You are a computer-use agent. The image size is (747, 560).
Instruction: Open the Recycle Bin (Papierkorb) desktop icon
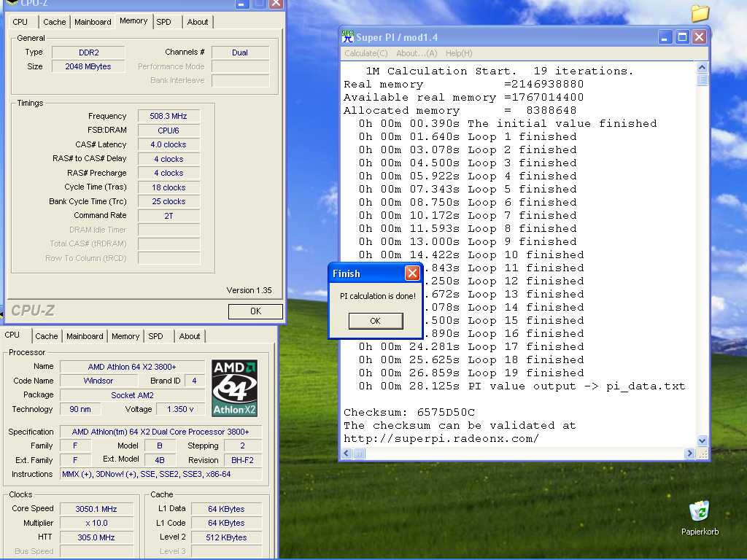click(x=700, y=518)
